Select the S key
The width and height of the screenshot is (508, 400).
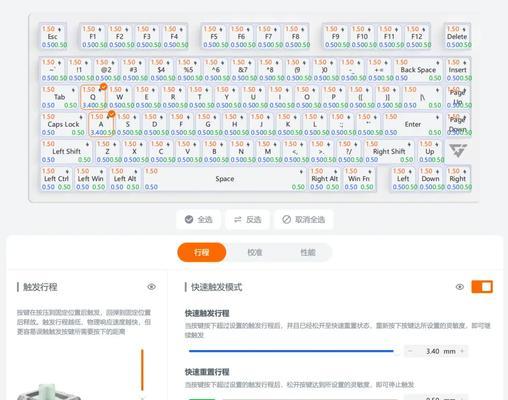128,124
